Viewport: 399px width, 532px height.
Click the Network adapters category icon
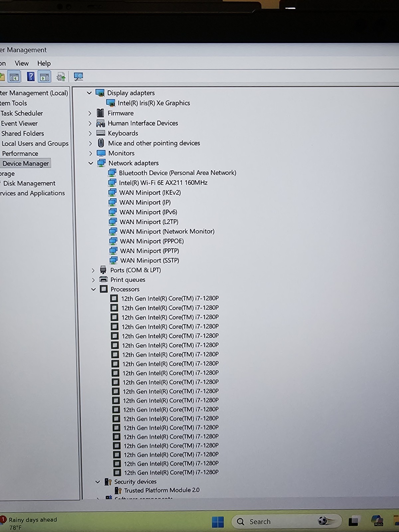tap(101, 163)
